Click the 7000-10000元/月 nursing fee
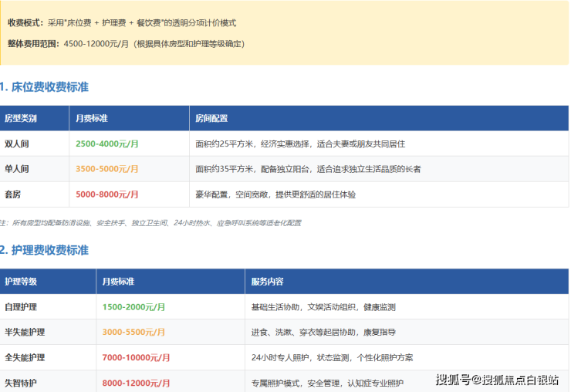The height and width of the screenshot is (392, 571). coord(136,358)
